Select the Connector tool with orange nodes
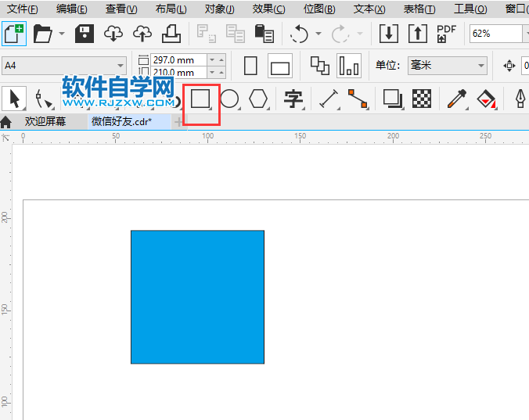The height and width of the screenshot is (420, 529). pos(358,99)
